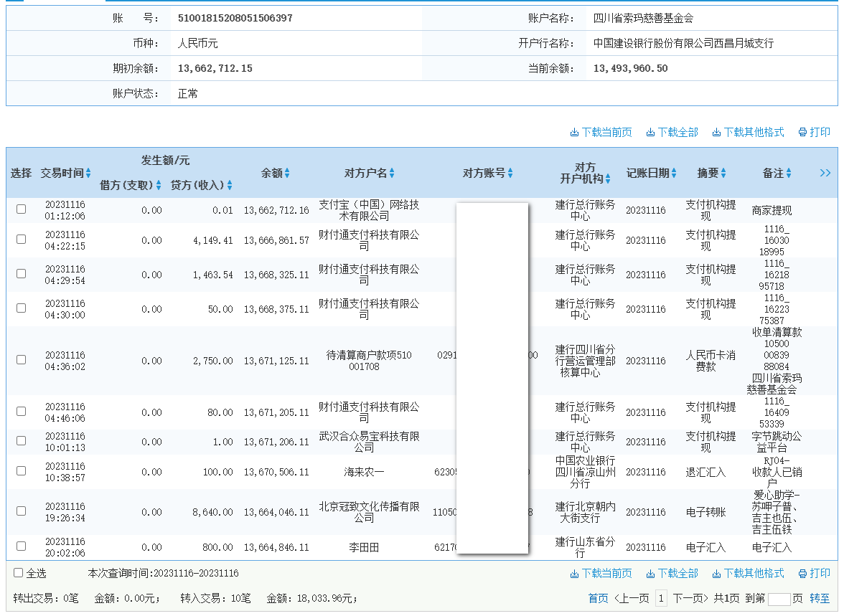Screen dimensions: 844x616
Task: Click bottom download-current-page icon
Action: tap(574, 574)
